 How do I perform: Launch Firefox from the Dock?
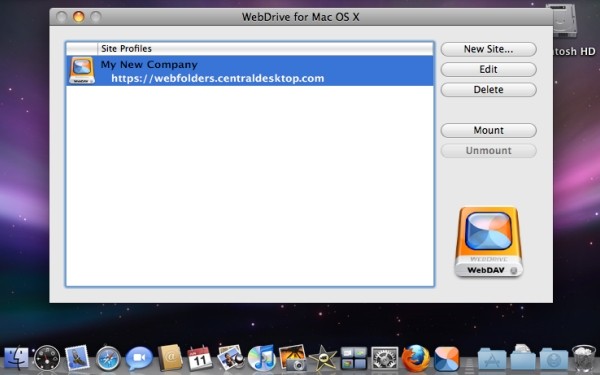pos(416,358)
